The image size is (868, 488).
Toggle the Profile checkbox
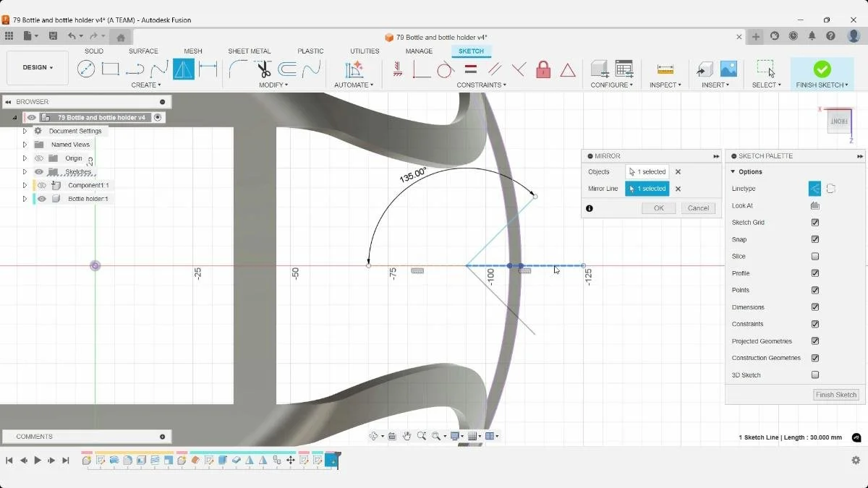(815, 273)
